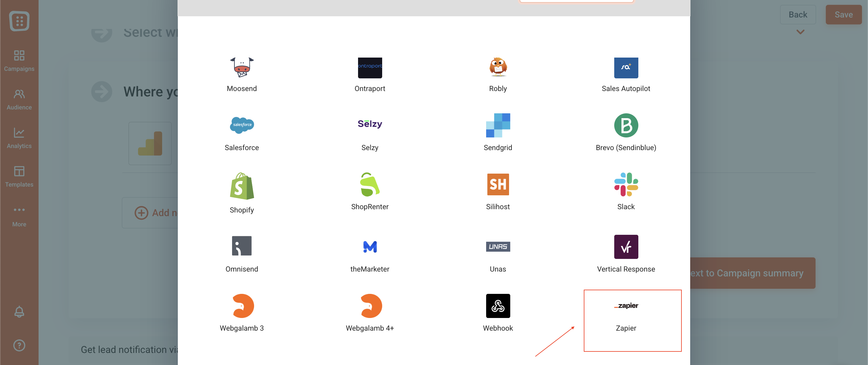Screen dimensions: 868x365
Task: Click the 'Where yo...' step arrow icon
Action: (102, 91)
